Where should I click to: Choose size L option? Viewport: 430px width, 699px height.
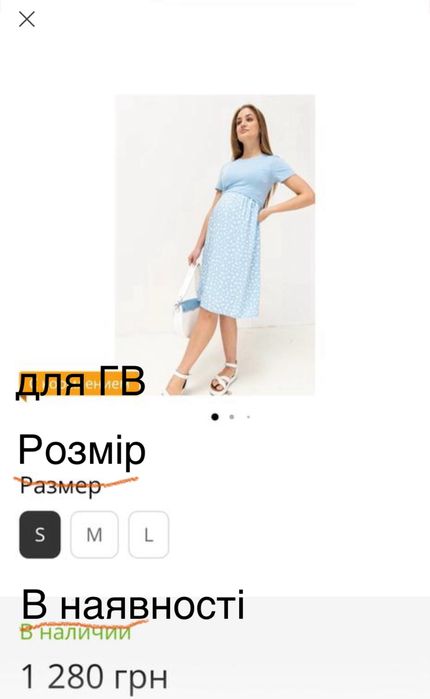[x=148, y=534]
